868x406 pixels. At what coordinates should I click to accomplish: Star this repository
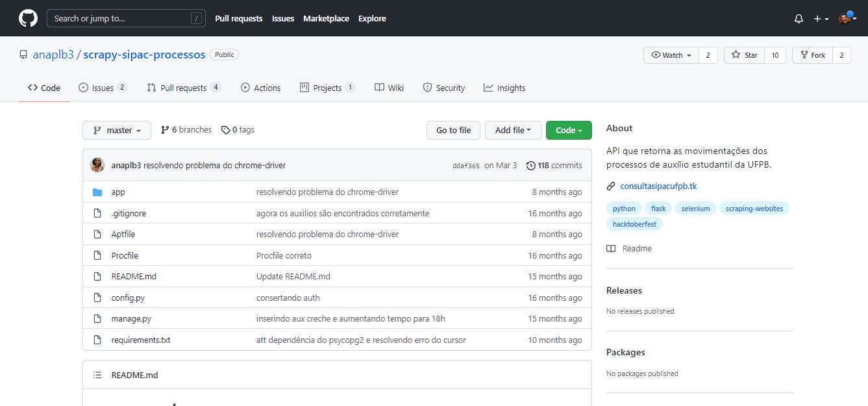744,55
